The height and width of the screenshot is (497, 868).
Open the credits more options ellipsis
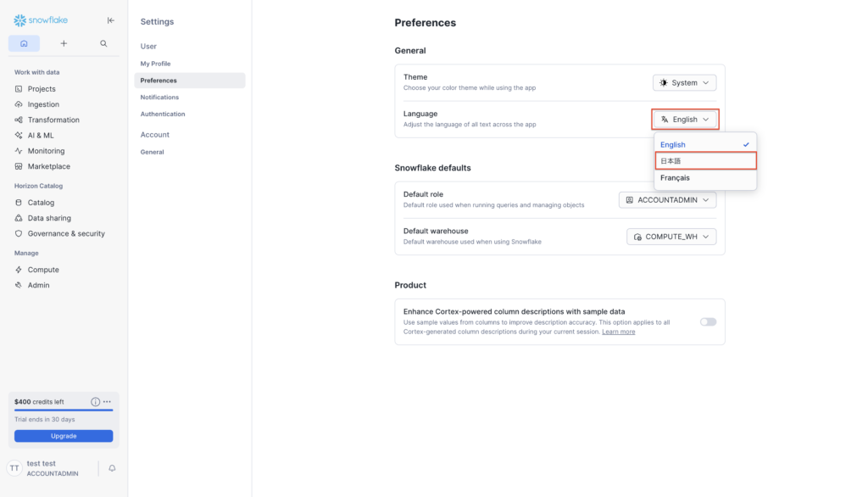107,401
